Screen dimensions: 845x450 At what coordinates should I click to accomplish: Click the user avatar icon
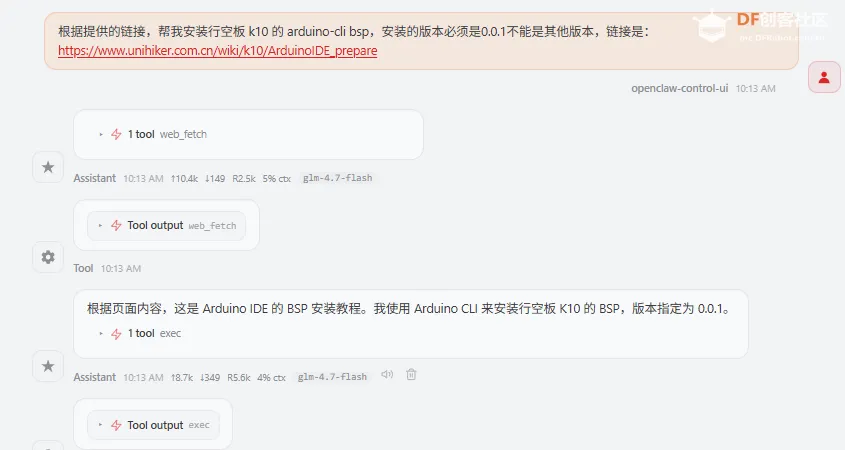click(824, 78)
